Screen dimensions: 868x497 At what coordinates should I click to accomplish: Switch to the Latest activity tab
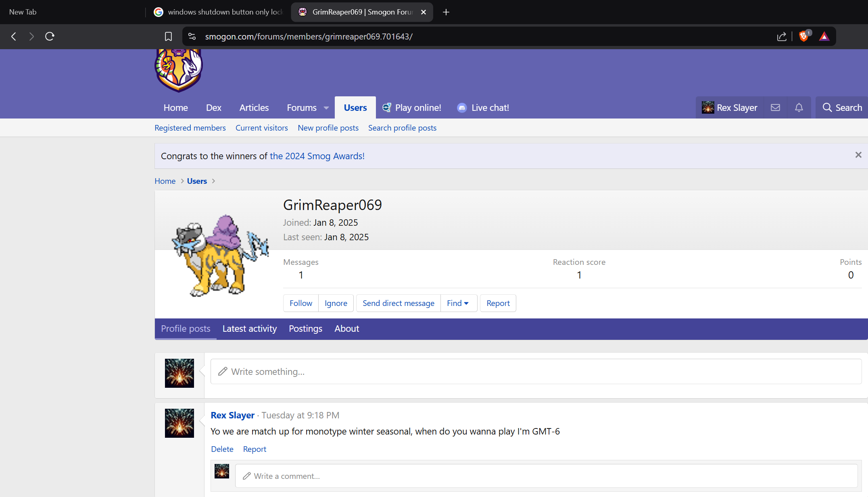tap(249, 329)
